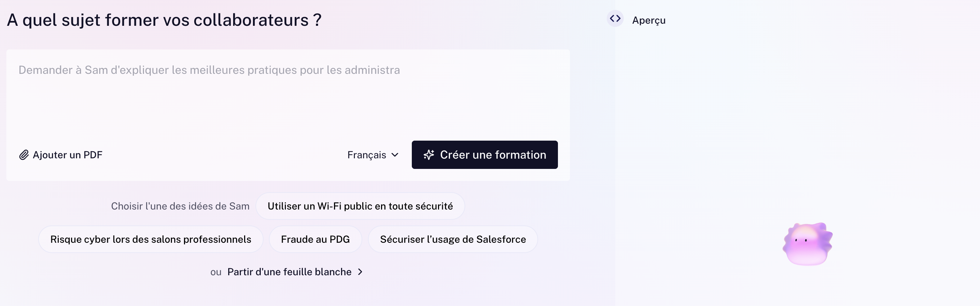Click the Aperçu label
The height and width of the screenshot is (306, 980).
tap(648, 20)
